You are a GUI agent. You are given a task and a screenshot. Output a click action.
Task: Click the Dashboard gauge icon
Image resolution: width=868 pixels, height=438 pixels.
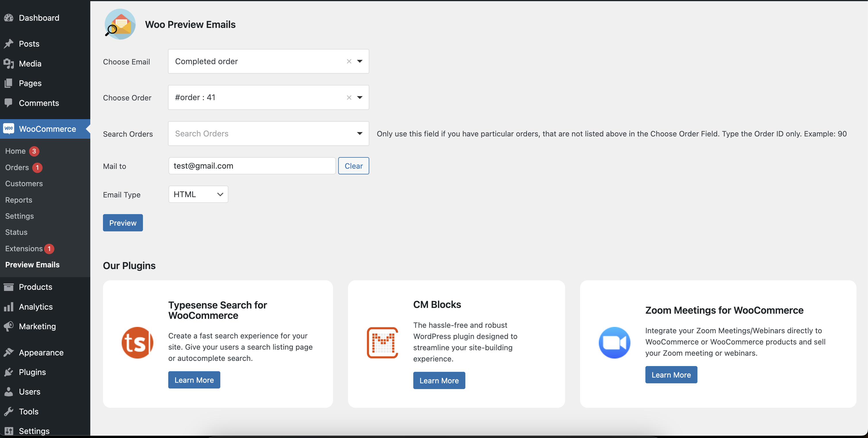9,18
